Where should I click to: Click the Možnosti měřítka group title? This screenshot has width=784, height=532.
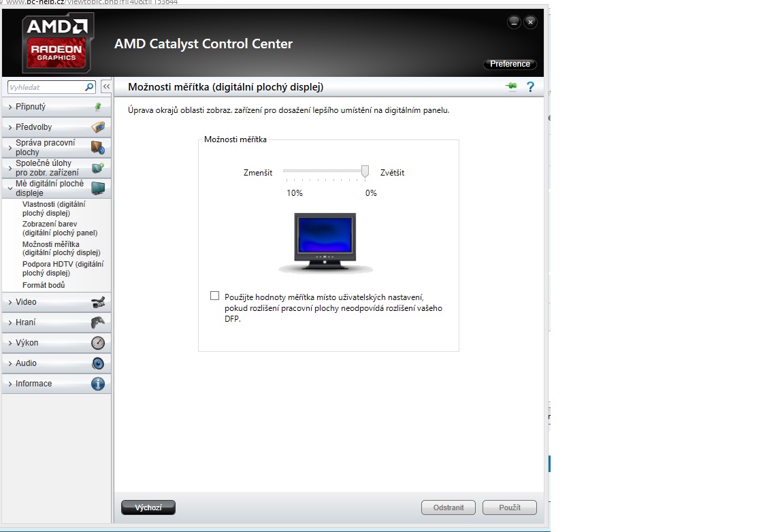(235, 139)
